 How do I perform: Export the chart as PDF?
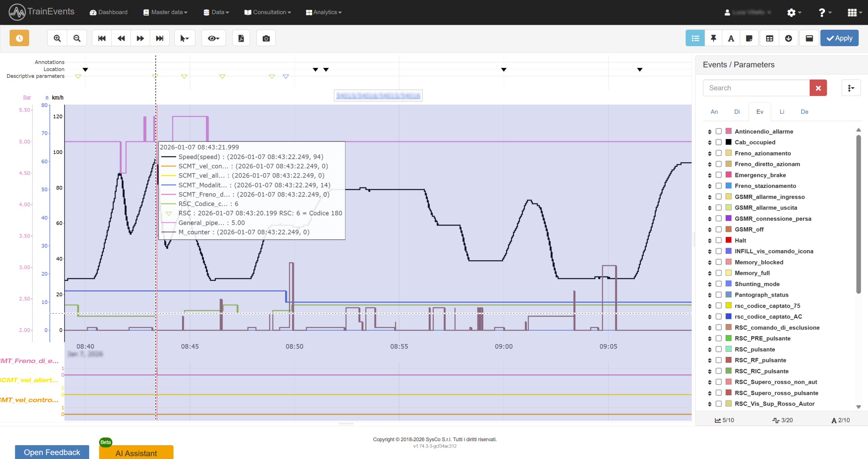click(x=241, y=38)
